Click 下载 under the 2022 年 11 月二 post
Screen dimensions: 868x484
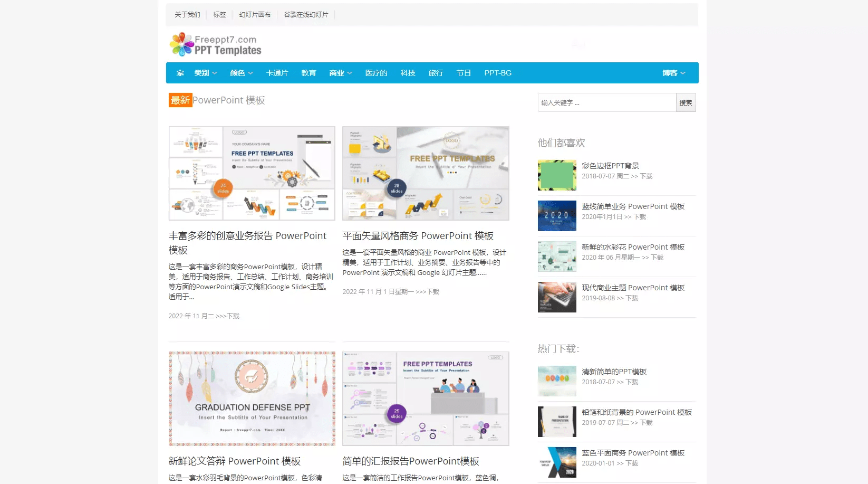coord(233,316)
